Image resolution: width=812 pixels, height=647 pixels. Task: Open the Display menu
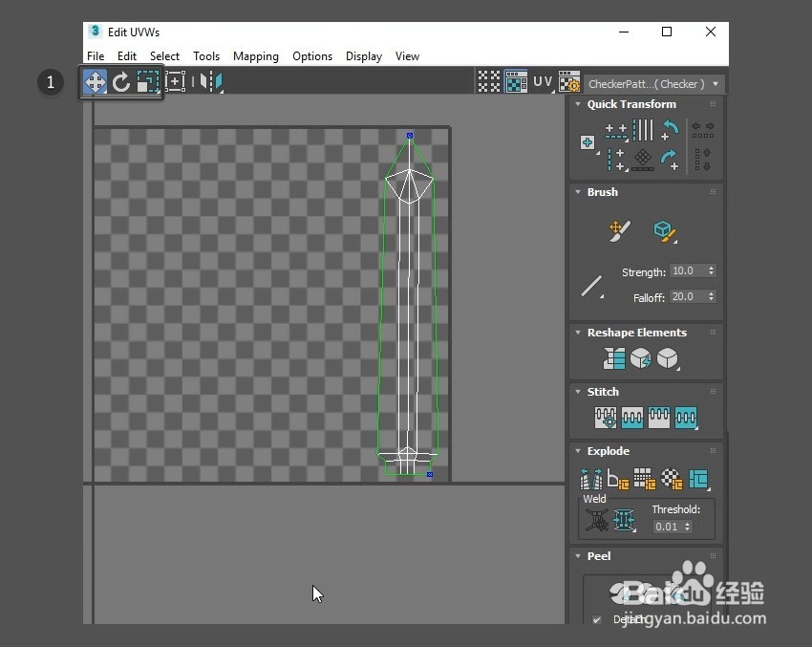[364, 56]
